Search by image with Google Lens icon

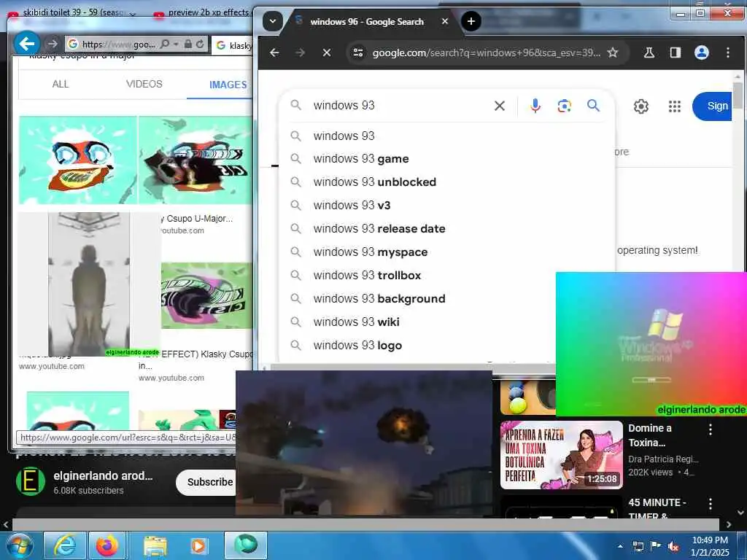[564, 106]
